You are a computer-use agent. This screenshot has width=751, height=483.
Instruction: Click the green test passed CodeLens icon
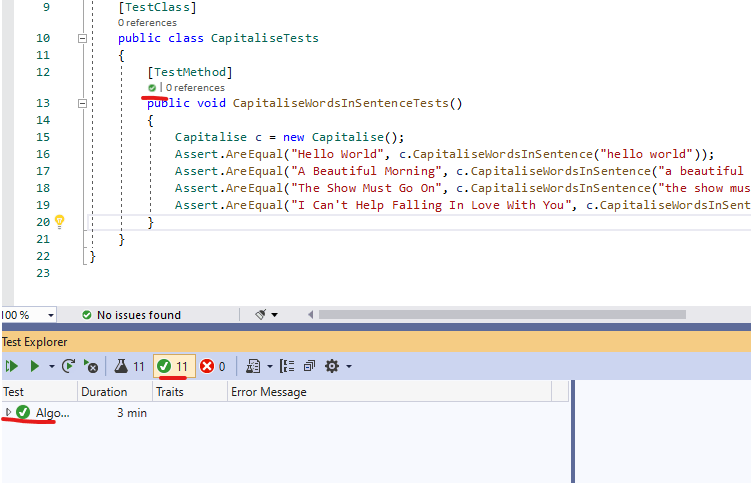152,88
